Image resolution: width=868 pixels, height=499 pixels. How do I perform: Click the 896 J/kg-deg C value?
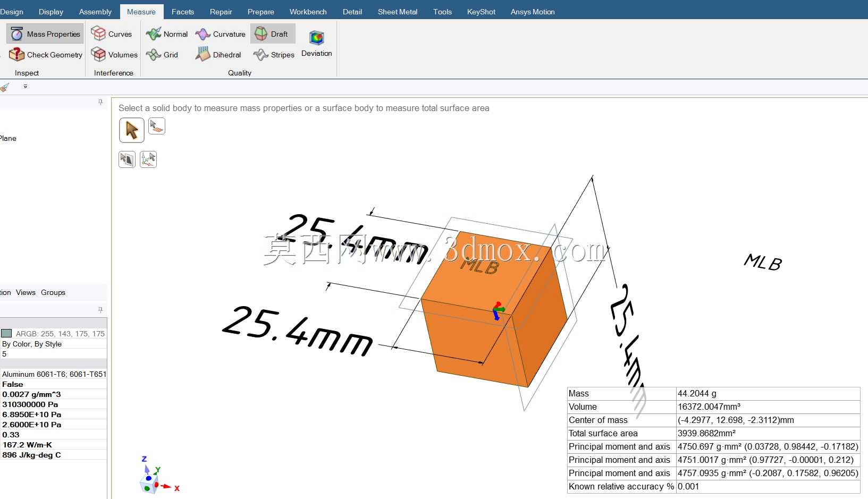pyautogui.click(x=32, y=455)
